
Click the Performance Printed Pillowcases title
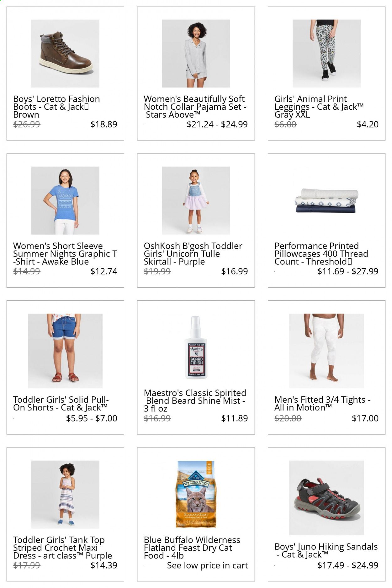pos(321,254)
